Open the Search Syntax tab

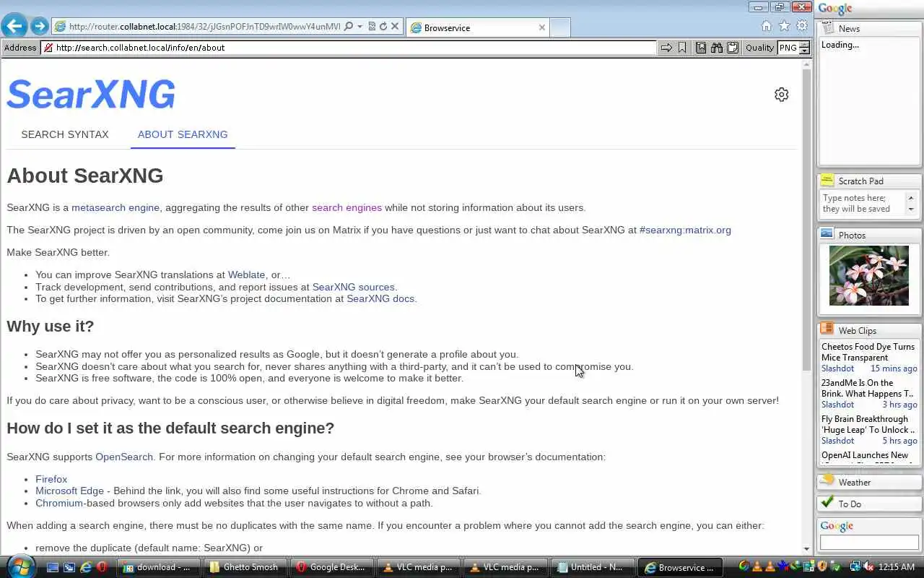(65, 134)
